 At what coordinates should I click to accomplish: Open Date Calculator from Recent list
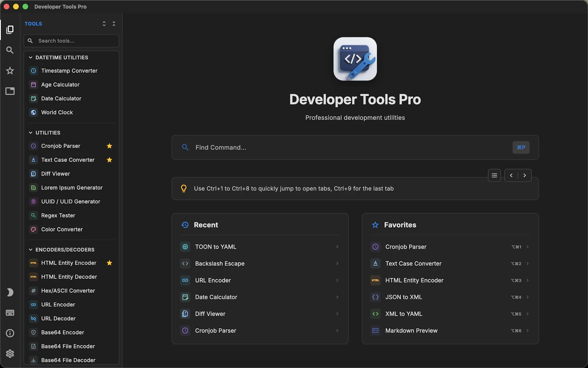[x=260, y=297]
